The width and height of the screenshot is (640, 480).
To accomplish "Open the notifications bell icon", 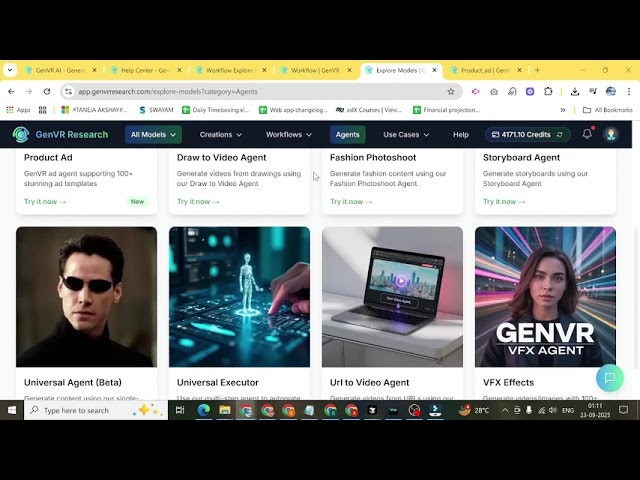I will tap(587, 134).
